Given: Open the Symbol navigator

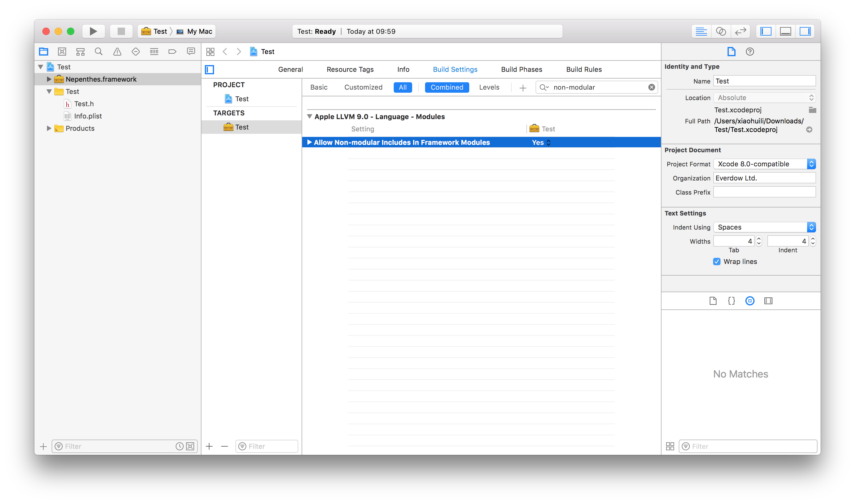Looking at the screenshot, I should click(80, 52).
